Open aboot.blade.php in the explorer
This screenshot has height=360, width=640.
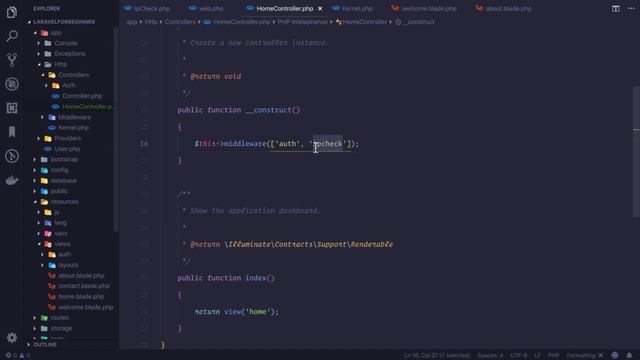pos(80,276)
